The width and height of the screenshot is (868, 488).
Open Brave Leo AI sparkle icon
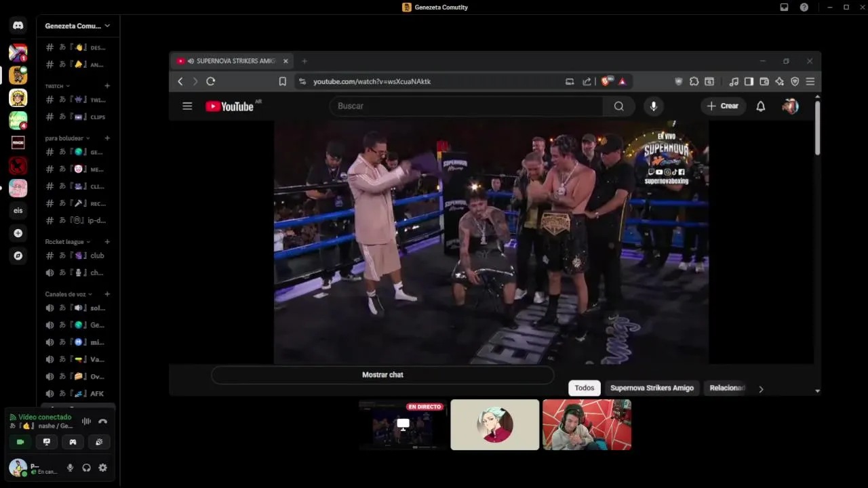pyautogui.click(x=780, y=81)
